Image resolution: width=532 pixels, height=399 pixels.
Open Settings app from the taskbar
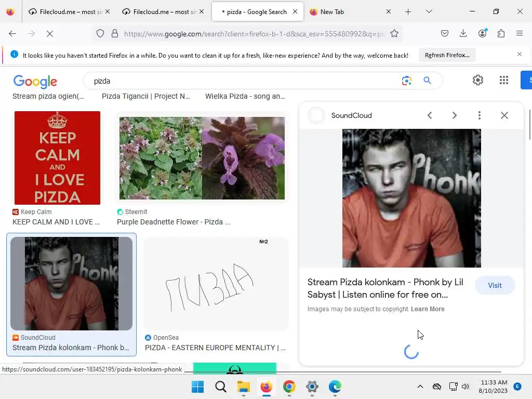click(312, 387)
